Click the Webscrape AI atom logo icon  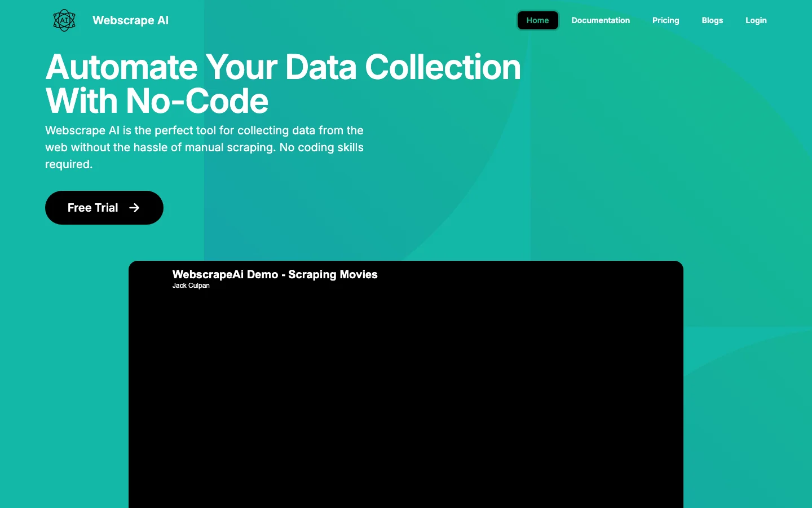click(x=64, y=20)
